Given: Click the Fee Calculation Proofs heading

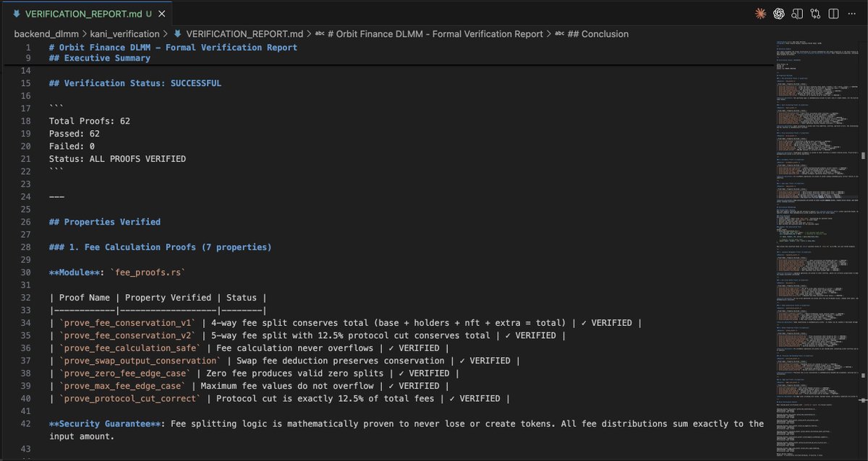Looking at the screenshot, I should 160,247.
